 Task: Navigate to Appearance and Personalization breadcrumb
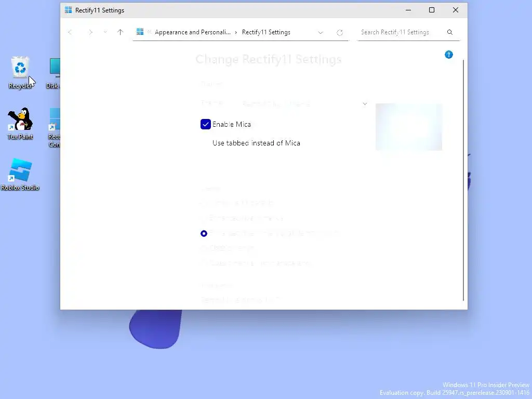192,32
